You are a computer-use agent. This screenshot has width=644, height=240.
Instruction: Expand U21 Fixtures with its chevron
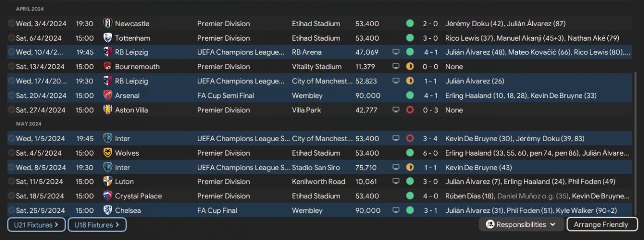tap(56, 225)
